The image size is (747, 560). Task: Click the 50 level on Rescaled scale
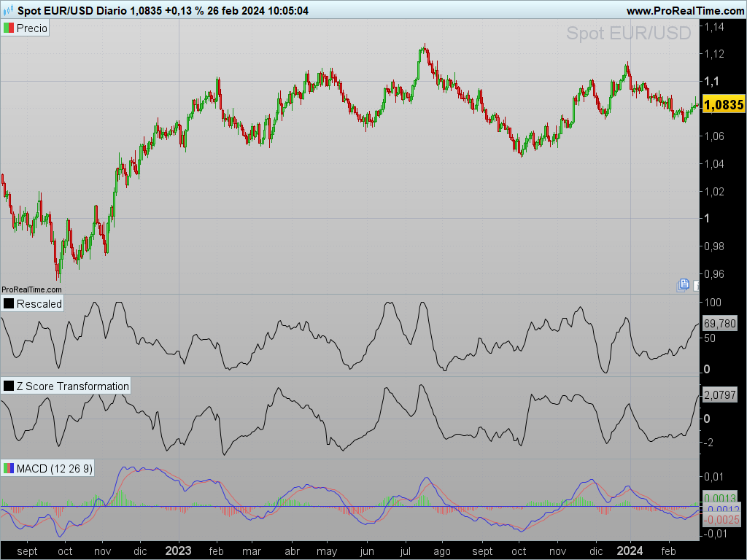pyautogui.click(x=710, y=338)
